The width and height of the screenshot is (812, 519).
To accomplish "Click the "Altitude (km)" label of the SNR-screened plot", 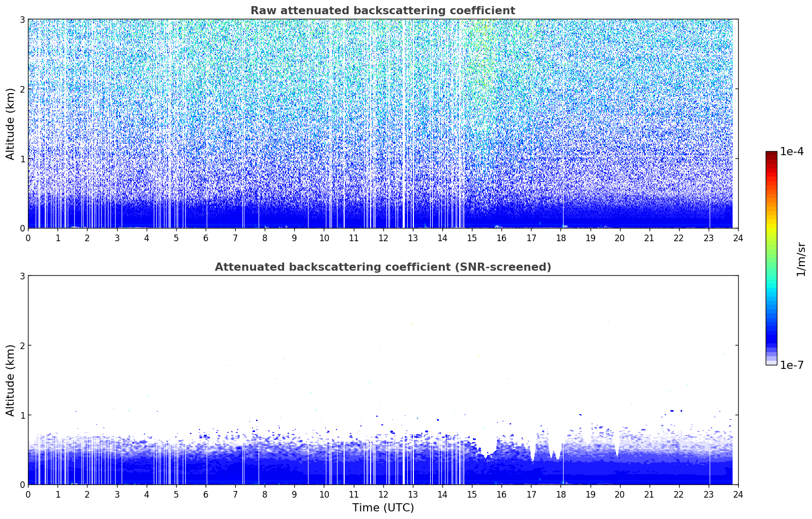I will click(11, 380).
